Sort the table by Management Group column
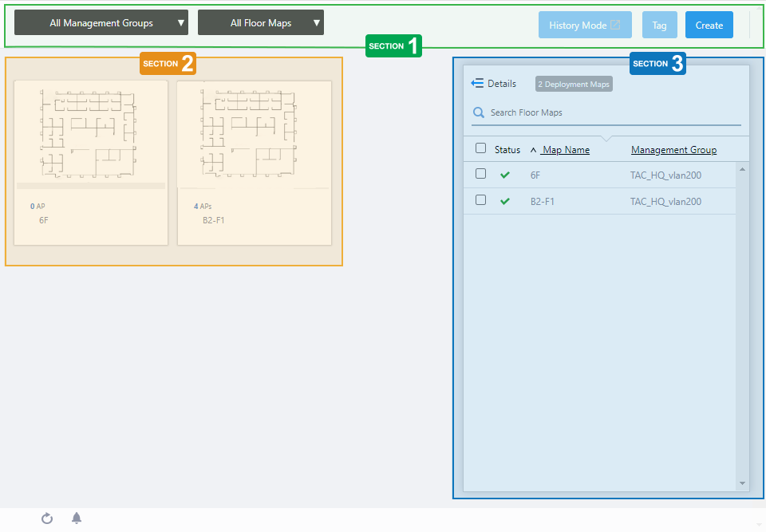Viewport: 766px width, 532px height. 673,150
